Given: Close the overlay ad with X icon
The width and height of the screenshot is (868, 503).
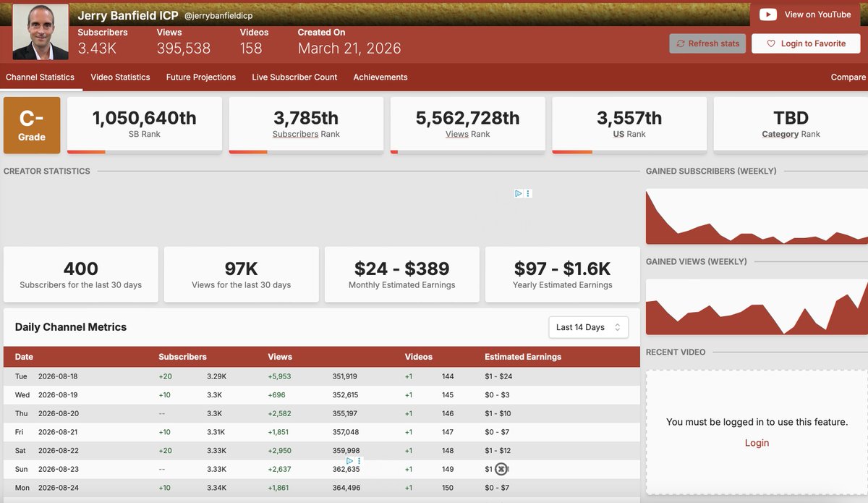Looking at the screenshot, I should (x=501, y=469).
